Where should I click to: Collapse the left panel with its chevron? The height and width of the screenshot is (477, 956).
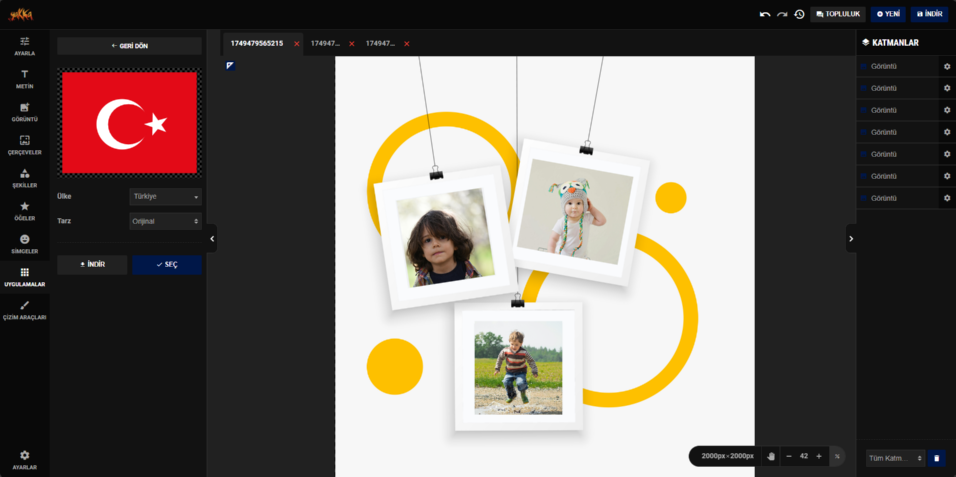pos(212,238)
